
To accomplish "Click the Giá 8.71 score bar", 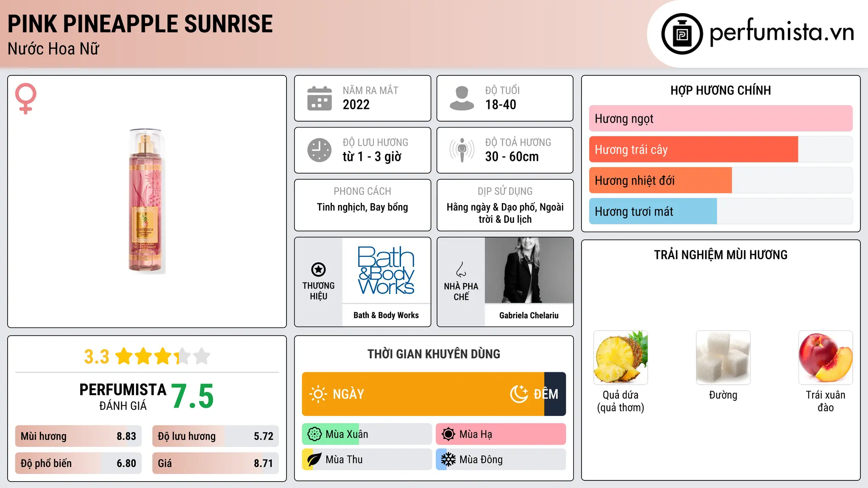I will coord(215,463).
